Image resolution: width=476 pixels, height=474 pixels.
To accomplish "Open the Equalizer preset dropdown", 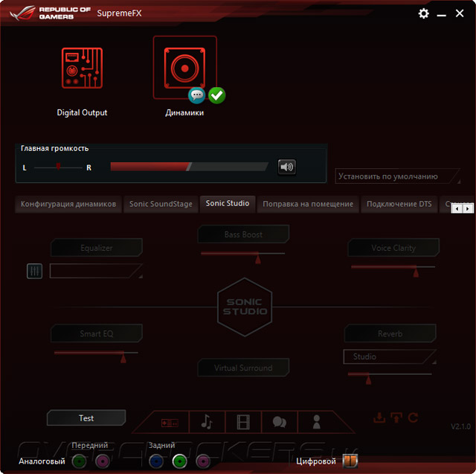I will [x=96, y=271].
